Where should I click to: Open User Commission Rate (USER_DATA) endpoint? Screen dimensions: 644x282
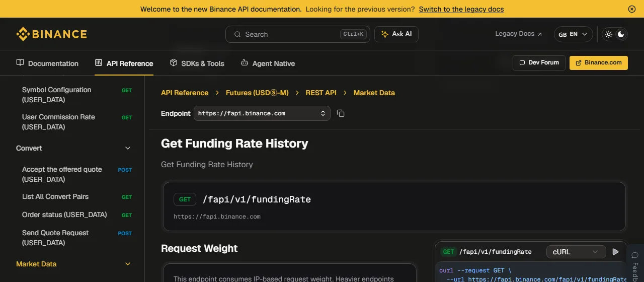tap(77, 122)
